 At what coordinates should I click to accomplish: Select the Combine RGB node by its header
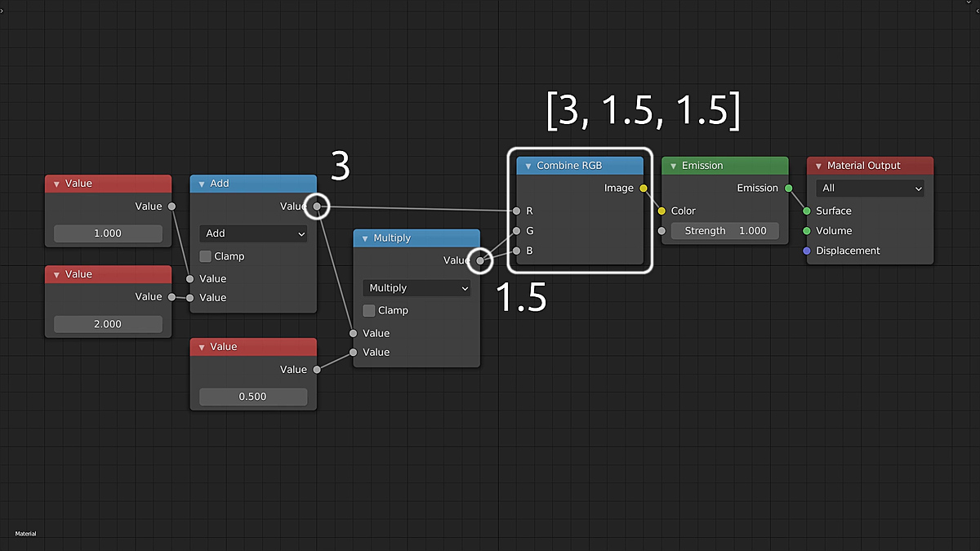(x=580, y=166)
